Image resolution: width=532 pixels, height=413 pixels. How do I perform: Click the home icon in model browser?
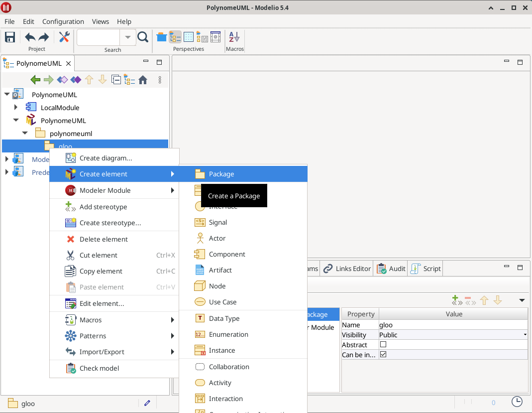click(x=143, y=80)
